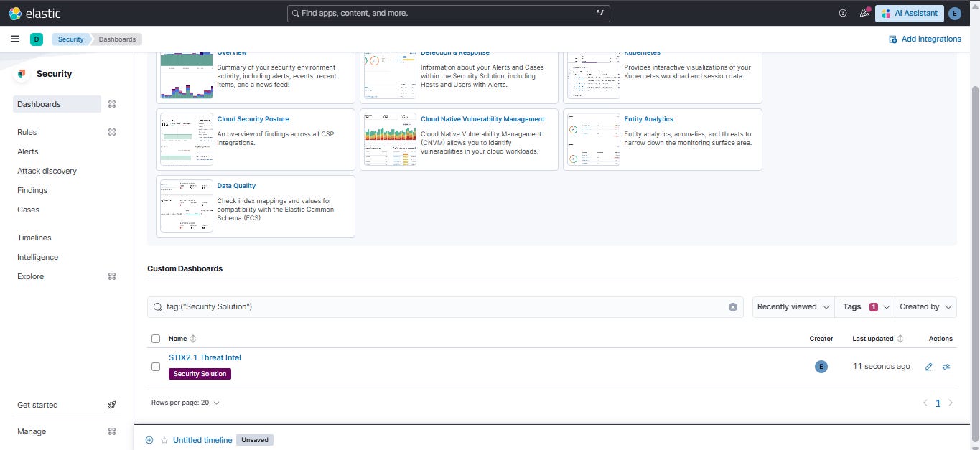
Task: Click the Security breadcrumb
Action: (71, 39)
